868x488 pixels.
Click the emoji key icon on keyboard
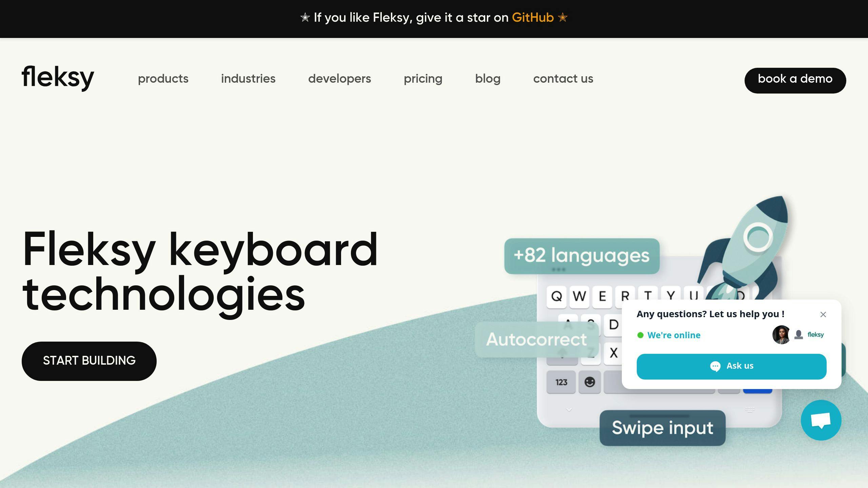point(590,381)
